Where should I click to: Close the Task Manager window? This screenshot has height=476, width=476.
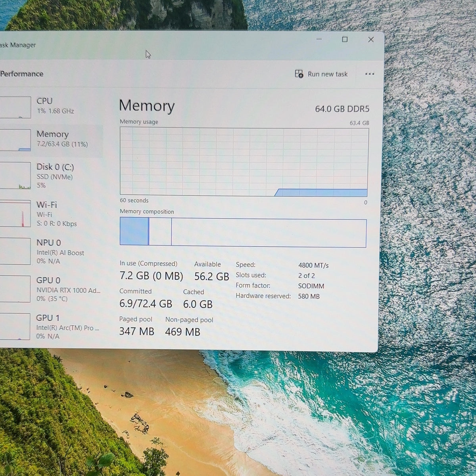click(x=371, y=39)
